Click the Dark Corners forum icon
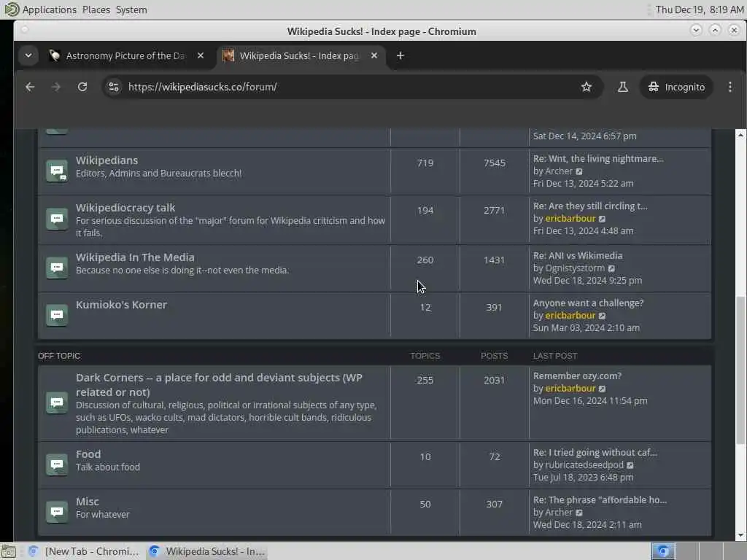The image size is (747, 560). click(x=57, y=402)
